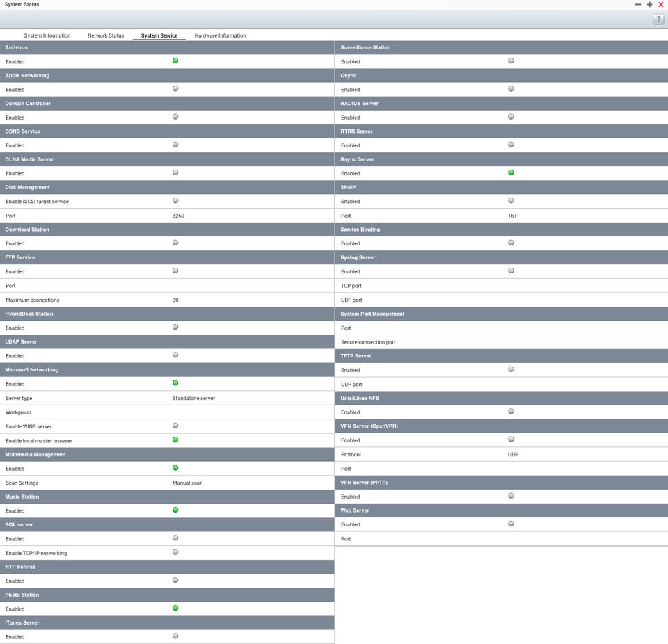
Task: Click the Syslog Server TCP port label
Action: click(x=351, y=286)
